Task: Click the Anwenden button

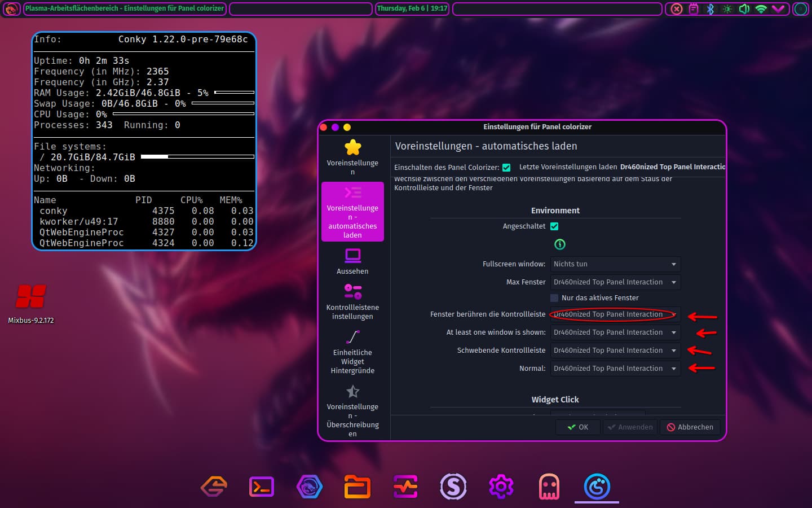Action: coord(630,427)
